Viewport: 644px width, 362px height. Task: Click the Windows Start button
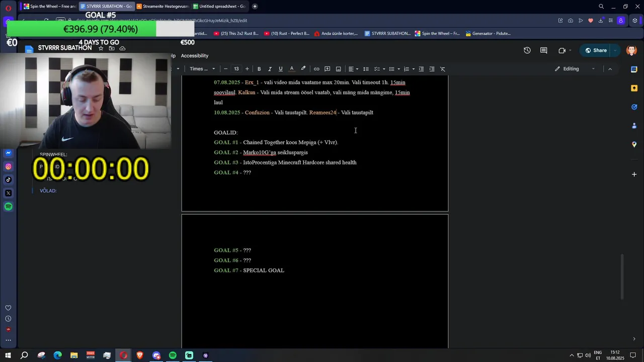coord(8,355)
